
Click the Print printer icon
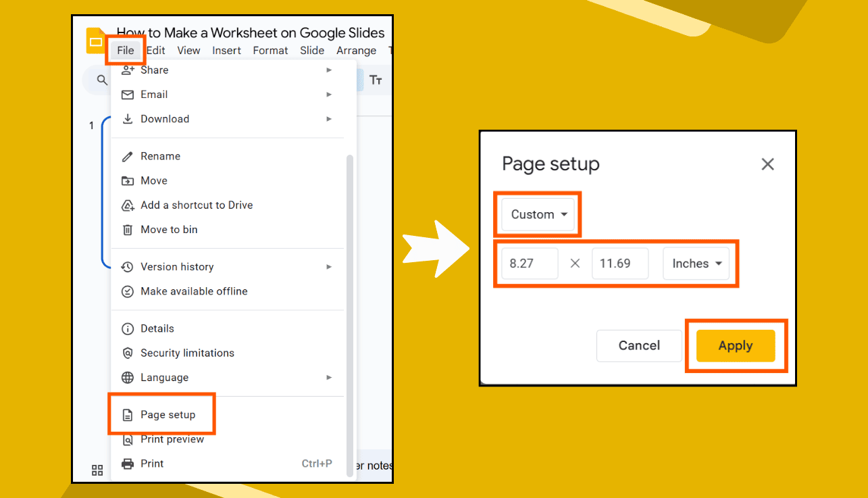tap(128, 464)
